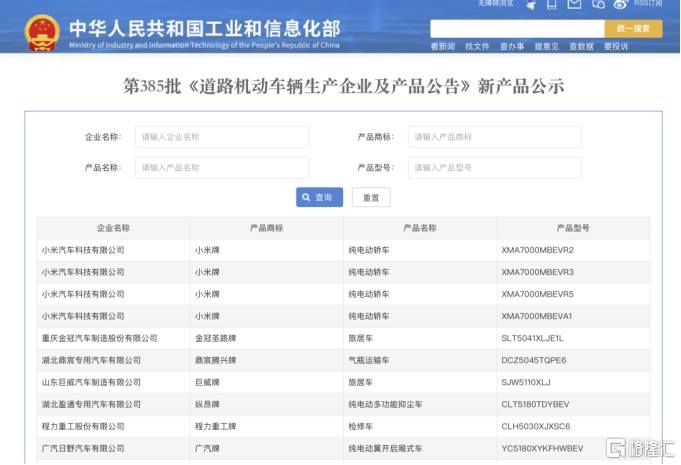681x465 pixels.
Task: Click the 重置 reset button
Action: [x=371, y=198]
